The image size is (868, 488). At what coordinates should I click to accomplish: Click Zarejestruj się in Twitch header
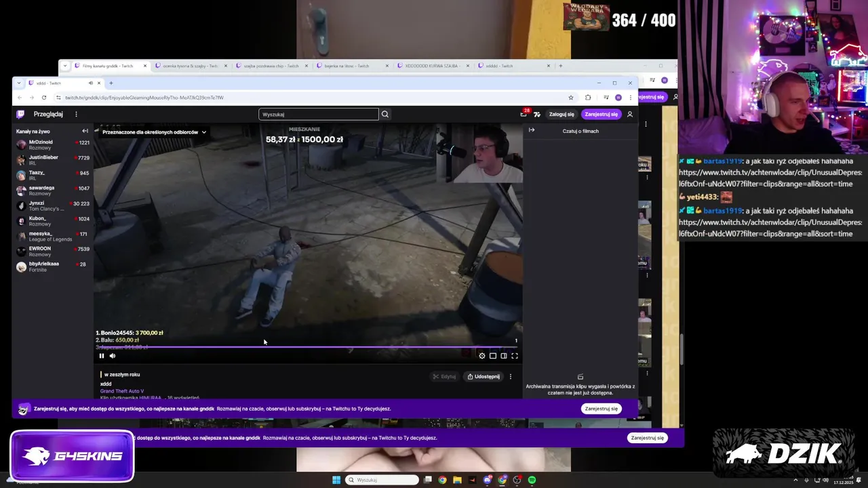(601, 115)
